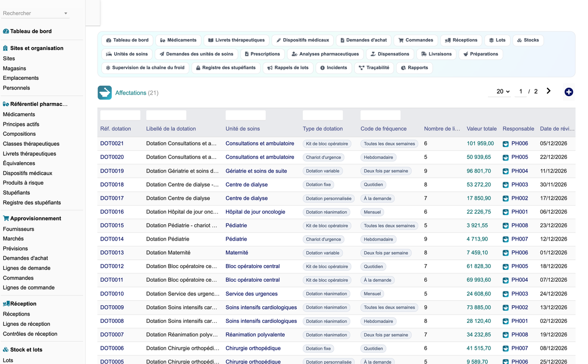The width and height of the screenshot is (588, 364).
Task: Click the page number field showing 1
Action: [521, 92]
